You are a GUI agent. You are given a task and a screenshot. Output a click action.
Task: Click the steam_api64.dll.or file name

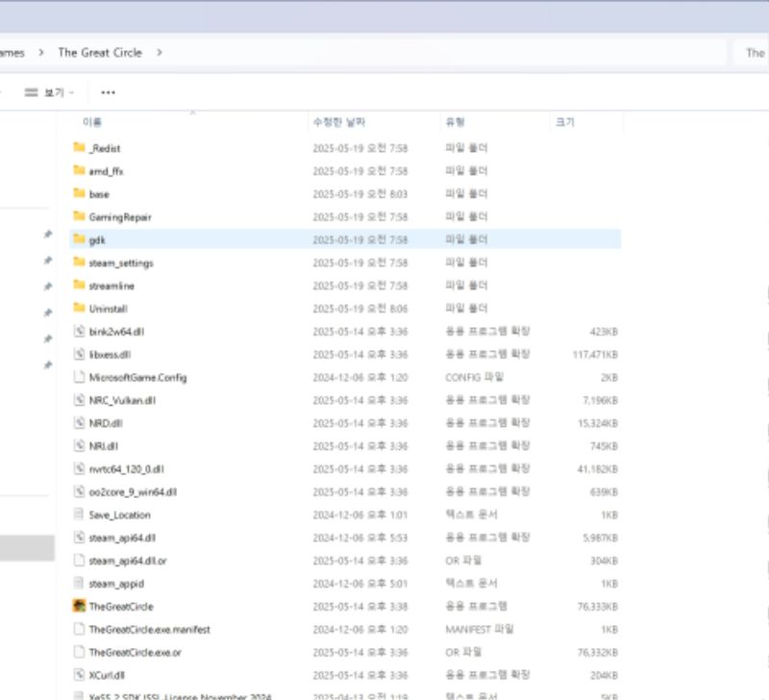pos(128,562)
